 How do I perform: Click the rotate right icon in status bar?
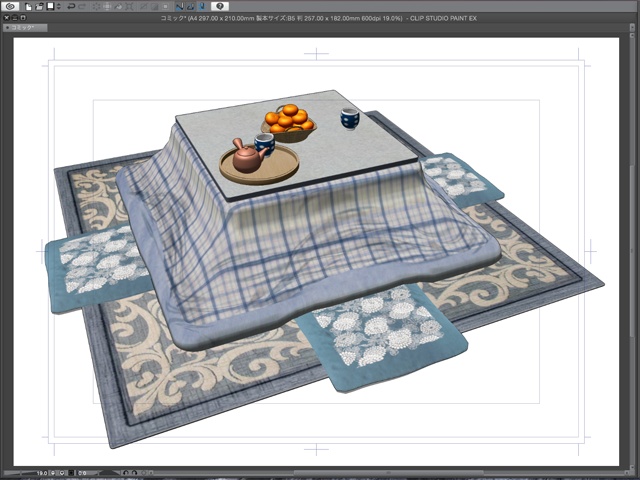[x=135, y=473]
